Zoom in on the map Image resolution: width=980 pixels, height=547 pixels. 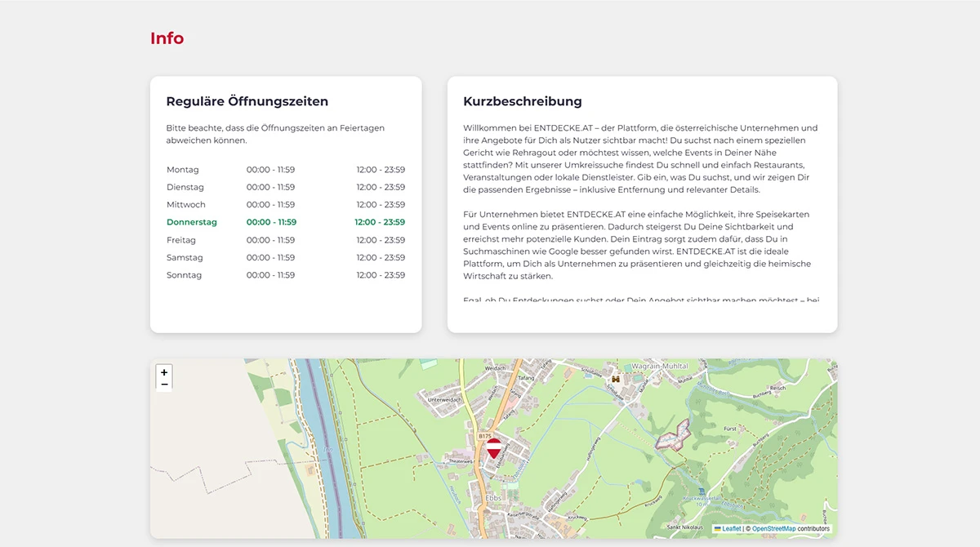(x=164, y=372)
